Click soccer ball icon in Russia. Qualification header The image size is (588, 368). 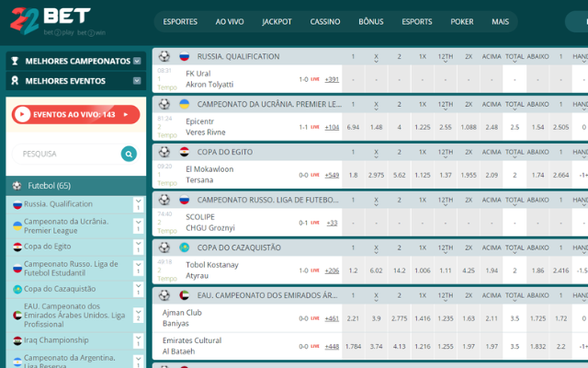(164, 56)
